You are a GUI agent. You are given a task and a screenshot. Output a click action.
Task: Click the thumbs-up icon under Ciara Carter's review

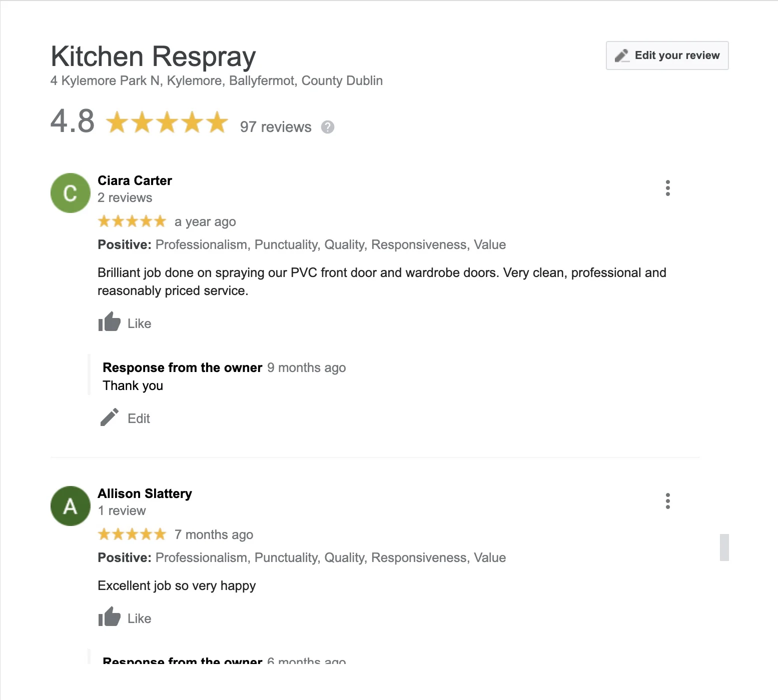click(x=109, y=321)
